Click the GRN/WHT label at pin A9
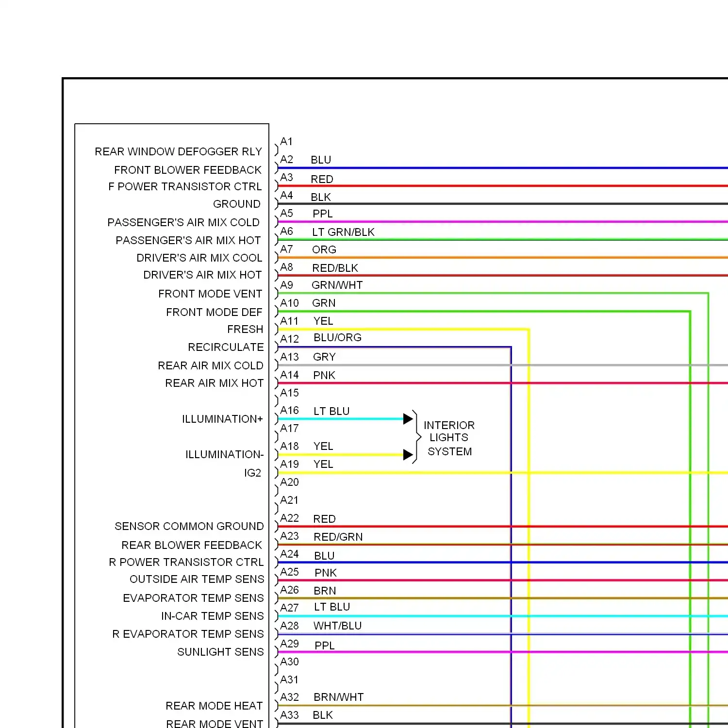Screen dimensions: 728x728 click(337, 285)
